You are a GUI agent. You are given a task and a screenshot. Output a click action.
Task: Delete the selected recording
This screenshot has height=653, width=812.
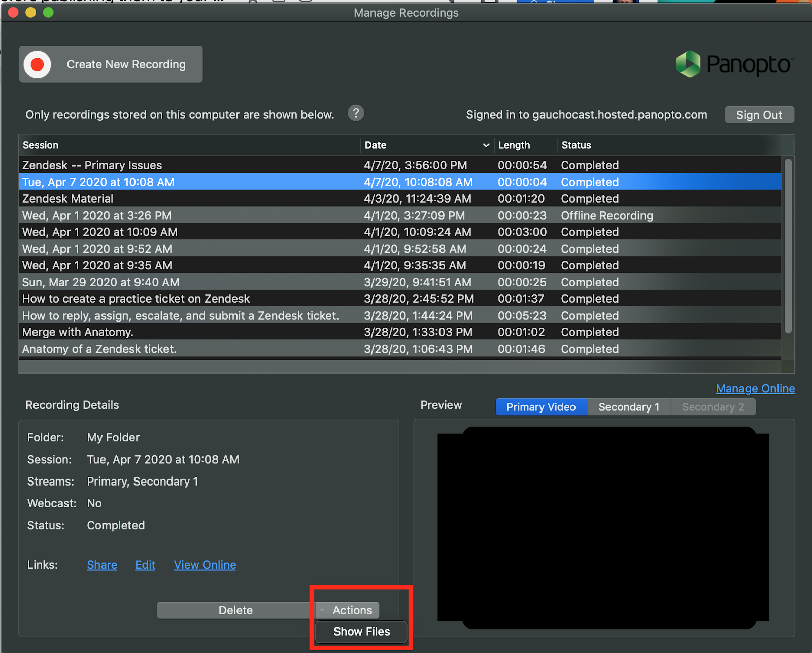(235, 610)
